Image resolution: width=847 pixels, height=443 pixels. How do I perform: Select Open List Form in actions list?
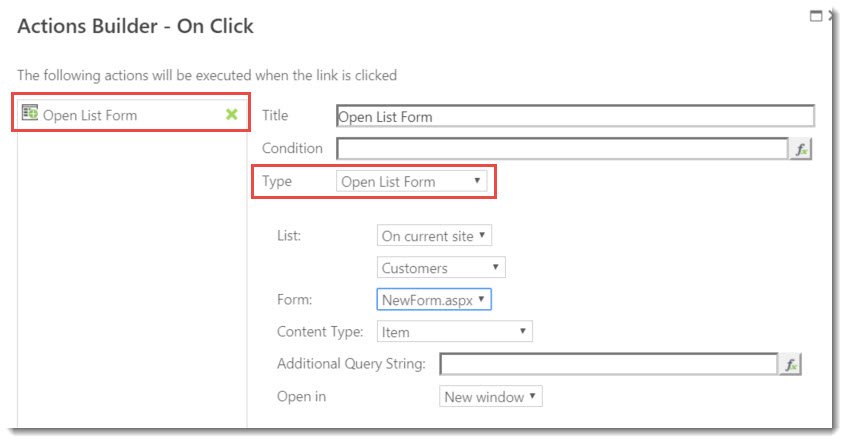[90, 115]
